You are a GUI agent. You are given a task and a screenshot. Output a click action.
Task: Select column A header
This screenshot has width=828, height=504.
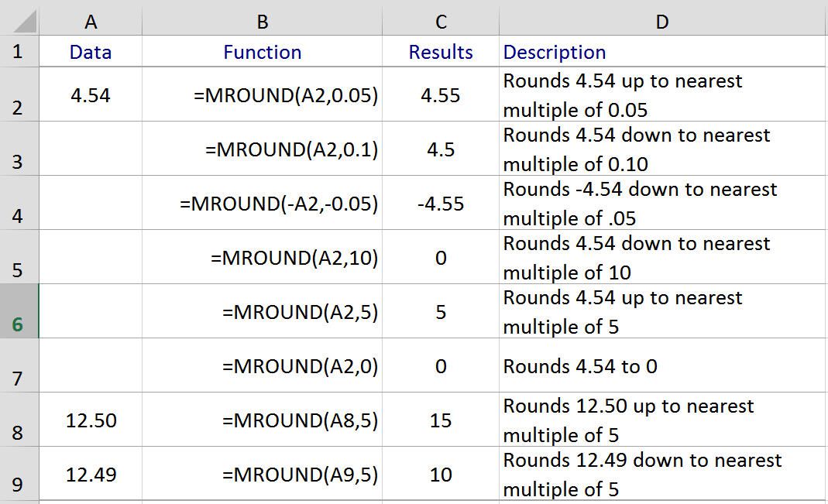pos(91,22)
